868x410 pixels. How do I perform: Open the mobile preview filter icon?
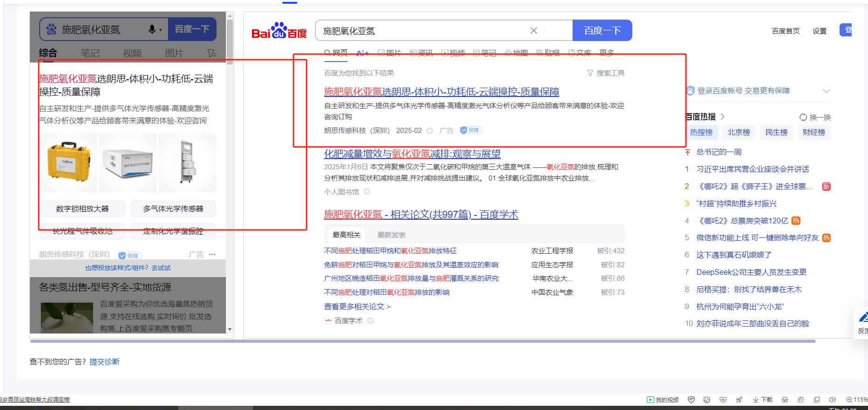[212, 53]
